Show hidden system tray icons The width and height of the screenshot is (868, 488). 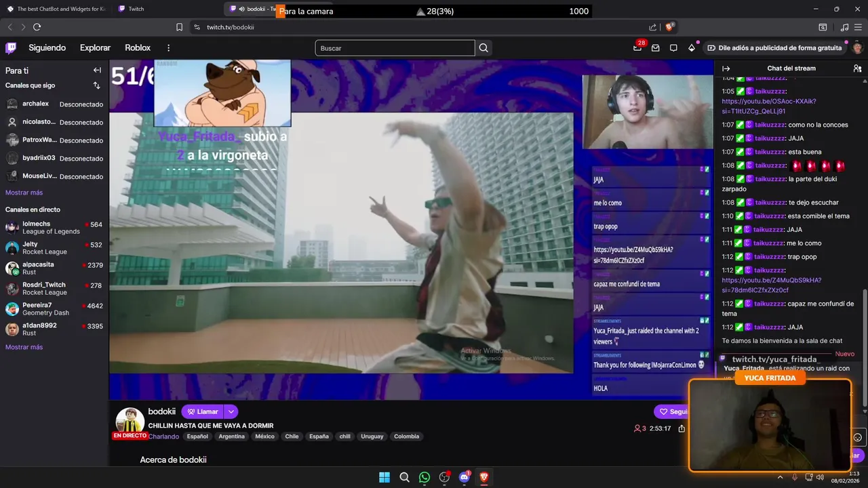click(x=780, y=477)
